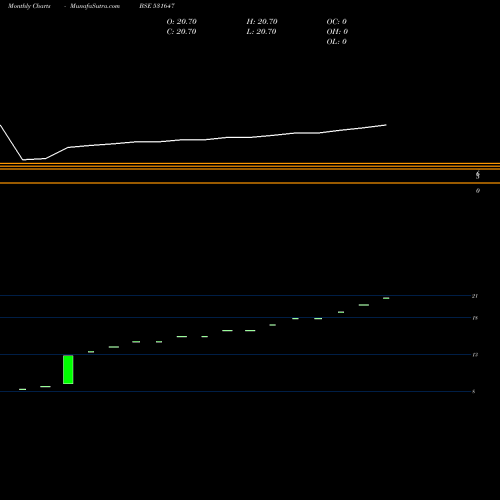Select the low price 'L: 20.70'
The height and width of the screenshot is (500, 500).
click(x=261, y=32)
